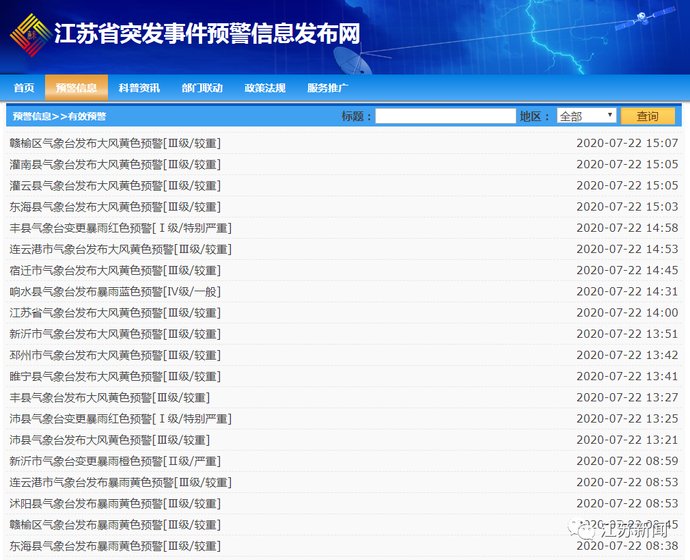Select the 预警信息 navigation tab
This screenshot has width=690, height=560.
pyautogui.click(x=76, y=88)
